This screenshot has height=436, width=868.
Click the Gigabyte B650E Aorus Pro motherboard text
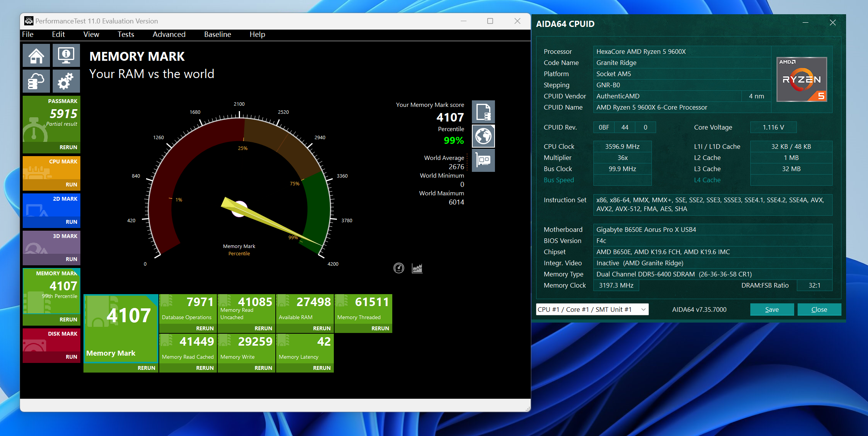point(646,230)
